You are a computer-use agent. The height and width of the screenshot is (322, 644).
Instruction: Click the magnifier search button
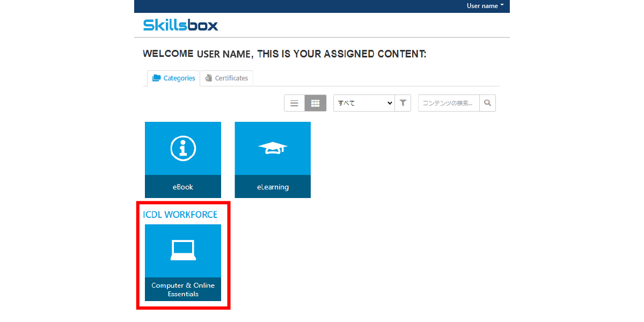(x=487, y=103)
